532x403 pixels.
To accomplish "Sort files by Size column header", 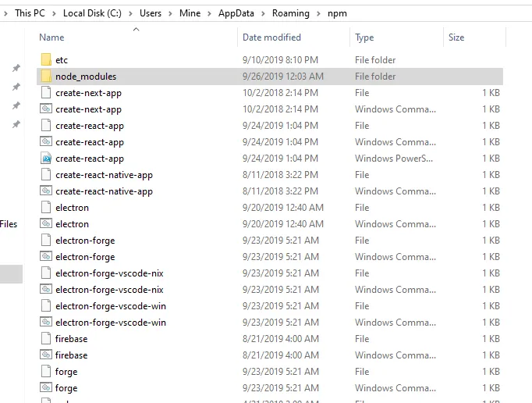I will pos(456,37).
